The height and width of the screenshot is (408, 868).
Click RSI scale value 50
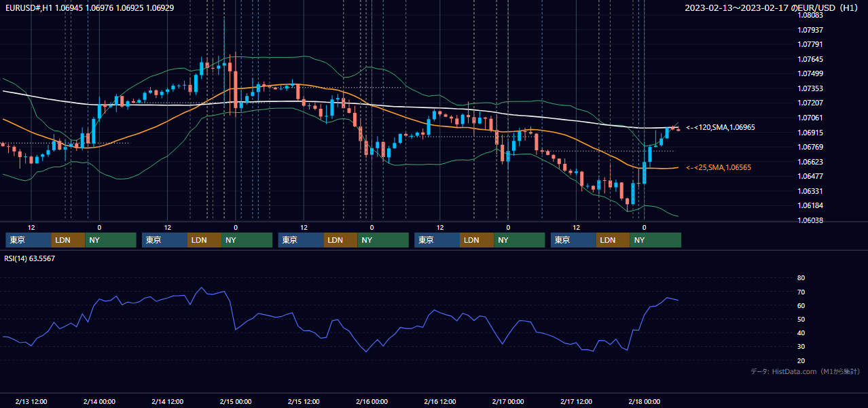[801, 319]
